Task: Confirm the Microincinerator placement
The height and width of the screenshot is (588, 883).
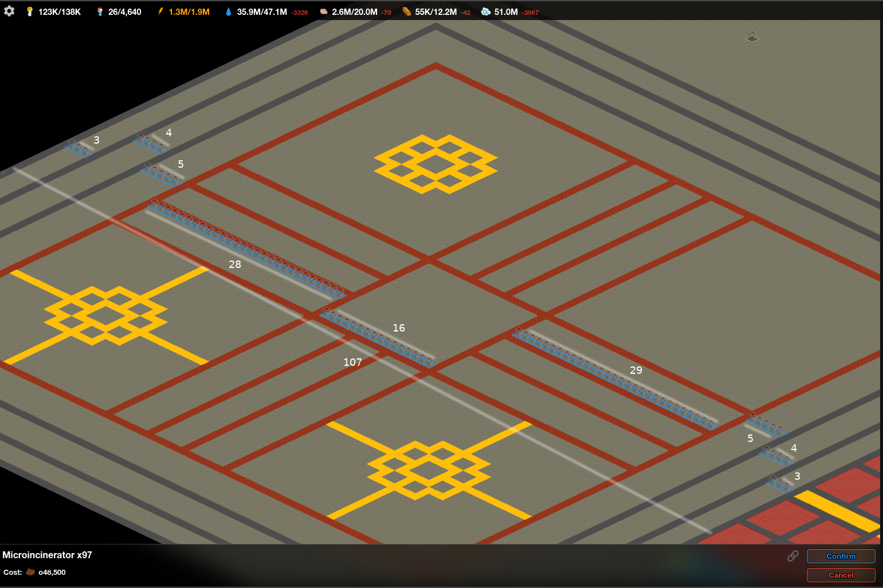Action: (841, 556)
